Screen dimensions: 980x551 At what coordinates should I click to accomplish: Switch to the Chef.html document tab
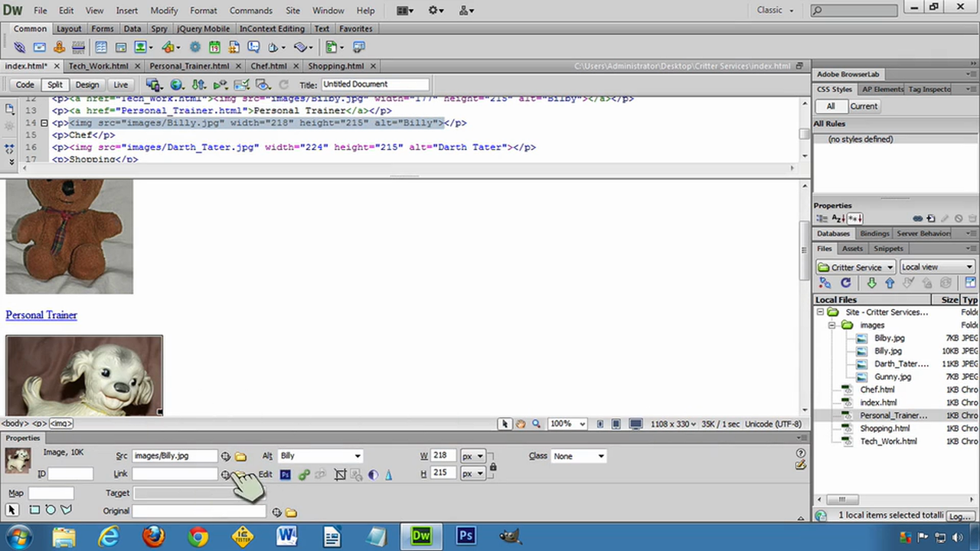click(269, 65)
